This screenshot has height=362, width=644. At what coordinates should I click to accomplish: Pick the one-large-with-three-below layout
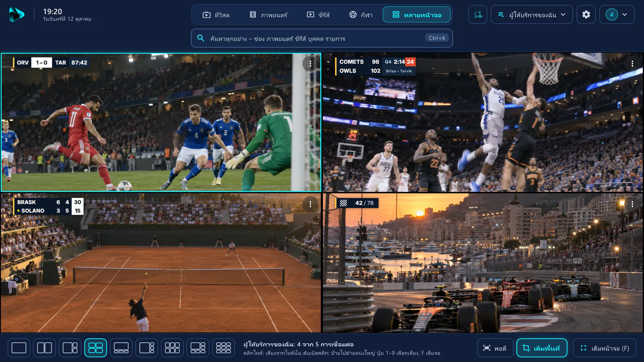point(121,348)
